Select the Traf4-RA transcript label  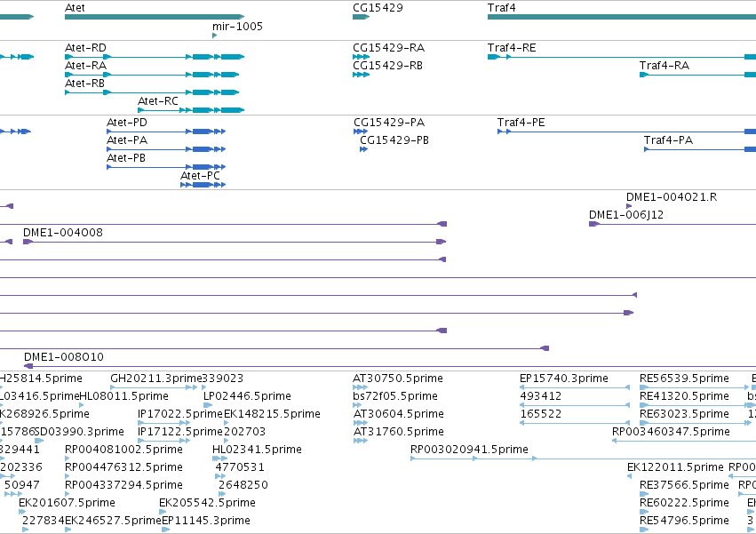pos(664,66)
